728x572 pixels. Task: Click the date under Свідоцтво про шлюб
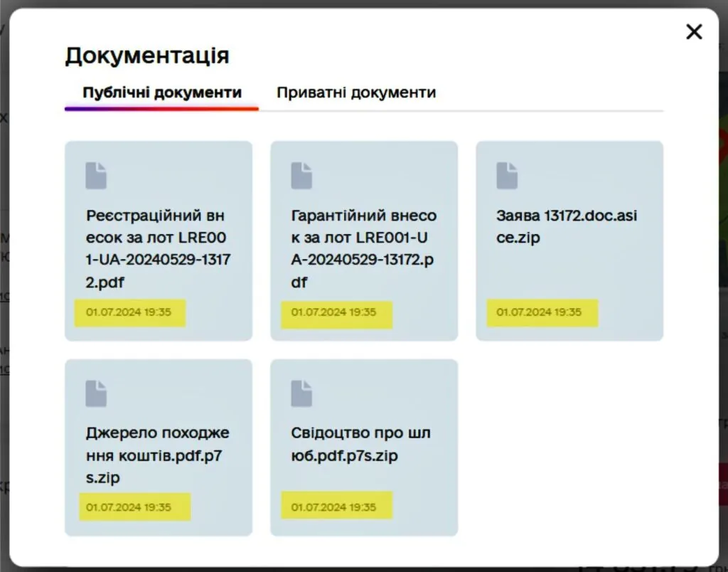pos(334,507)
